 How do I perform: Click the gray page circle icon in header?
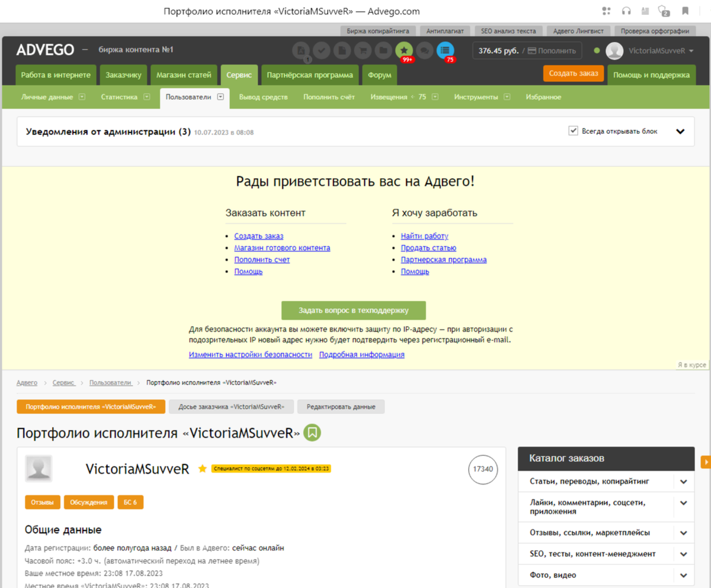tap(342, 51)
